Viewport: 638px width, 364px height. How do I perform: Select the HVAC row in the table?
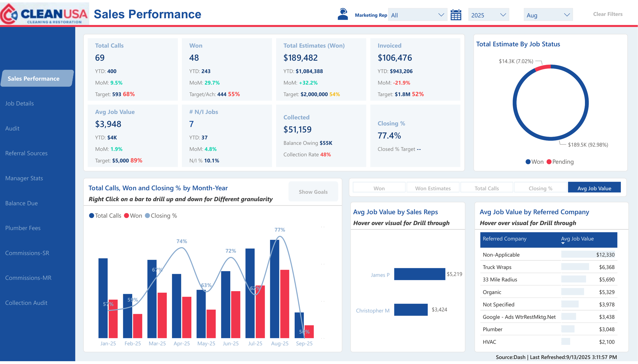tap(548, 342)
